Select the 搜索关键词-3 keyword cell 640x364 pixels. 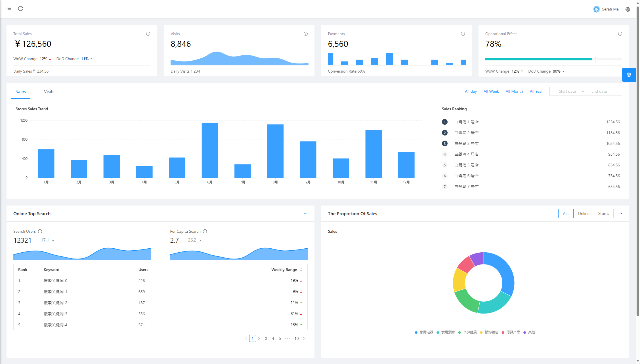[55, 314]
